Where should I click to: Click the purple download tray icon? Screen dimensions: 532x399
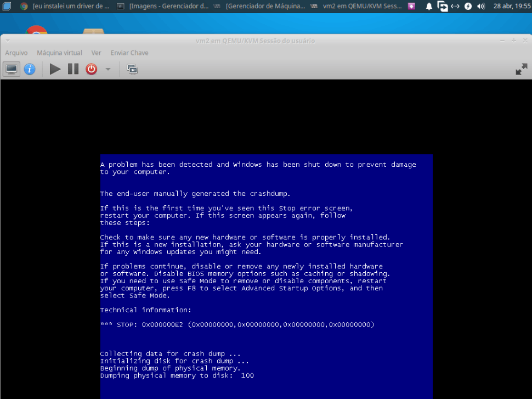pos(411,6)
